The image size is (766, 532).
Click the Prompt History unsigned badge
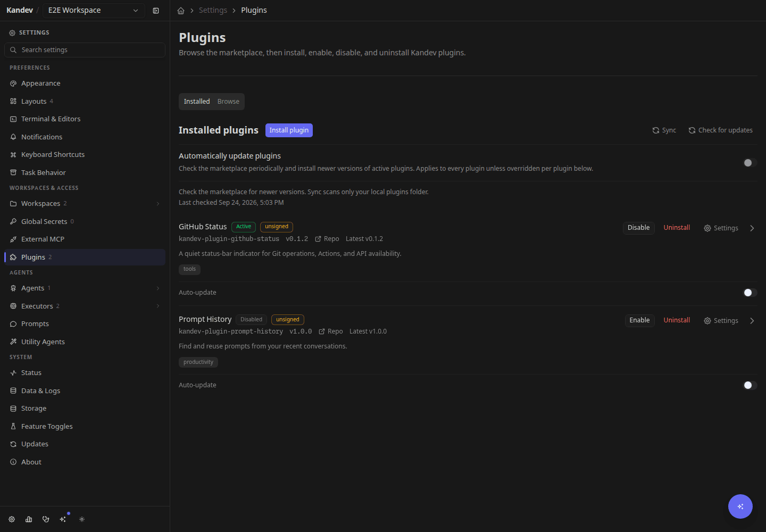tap(288, 320)
